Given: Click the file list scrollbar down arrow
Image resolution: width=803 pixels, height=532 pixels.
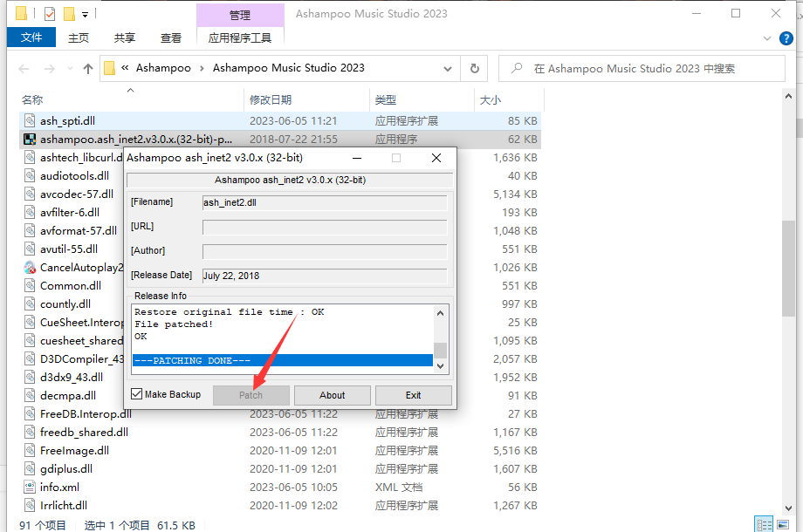Looking at the screenshot, I should [789, 508].
